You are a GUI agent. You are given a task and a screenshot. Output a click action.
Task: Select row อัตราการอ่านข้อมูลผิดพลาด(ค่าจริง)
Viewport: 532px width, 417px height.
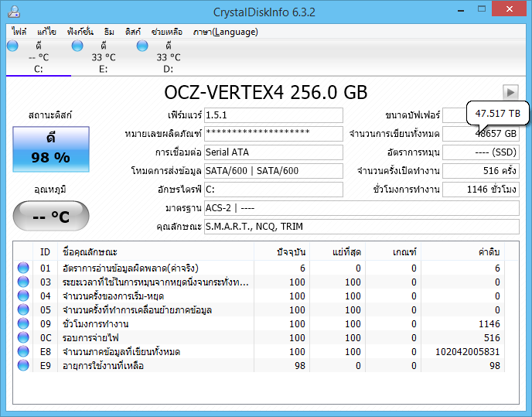tap(259, 268)
